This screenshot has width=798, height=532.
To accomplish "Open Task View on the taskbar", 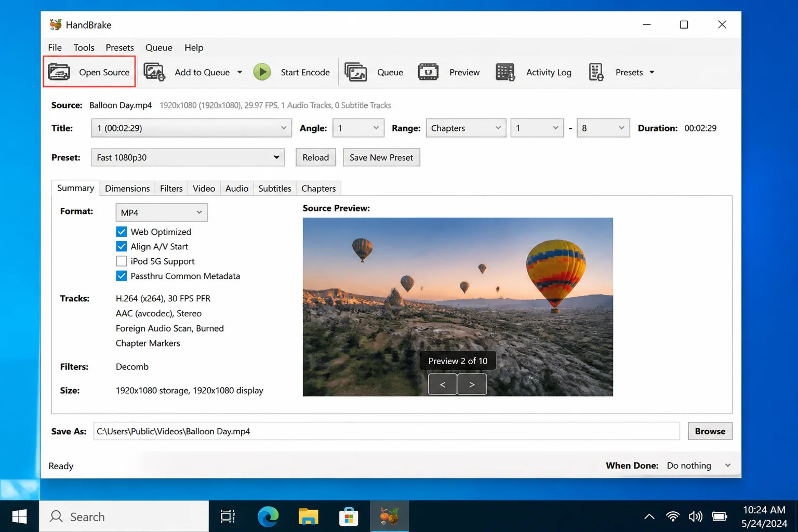I will pyautogui.click(x=228, y=516).
